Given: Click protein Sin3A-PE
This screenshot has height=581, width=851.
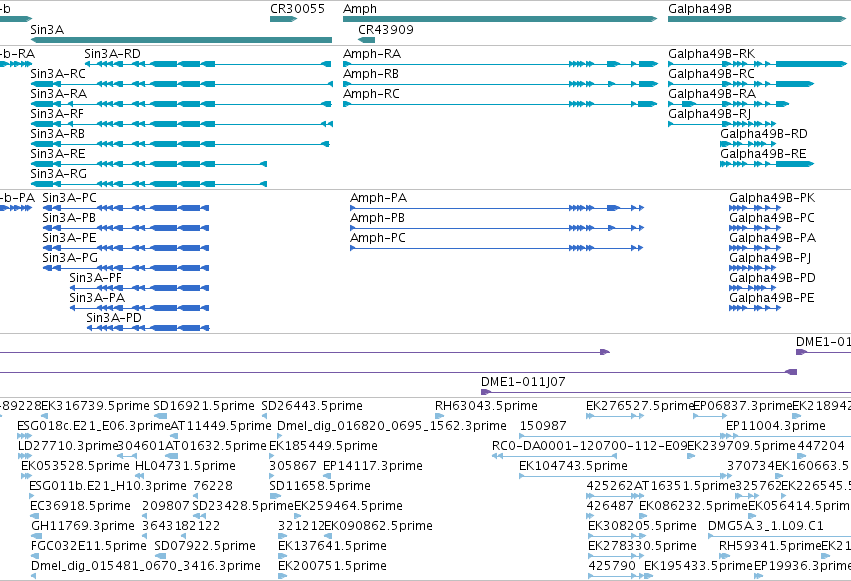Looking at the screenshot, I should (126, 248).
